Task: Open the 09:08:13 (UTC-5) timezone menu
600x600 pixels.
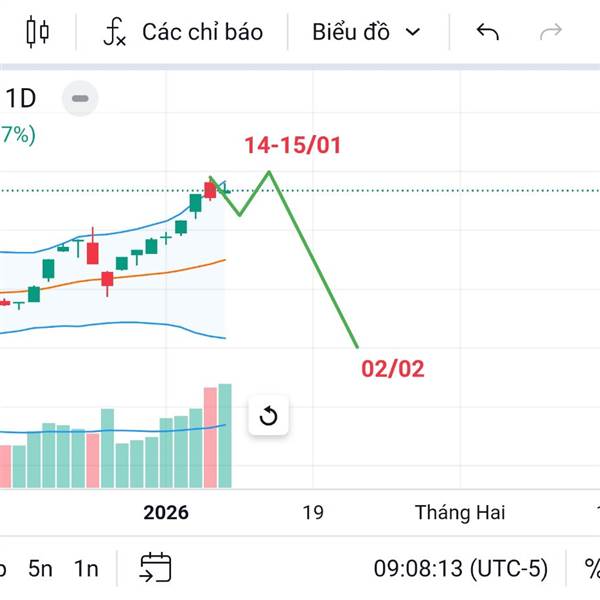Action: click(461, 569)
